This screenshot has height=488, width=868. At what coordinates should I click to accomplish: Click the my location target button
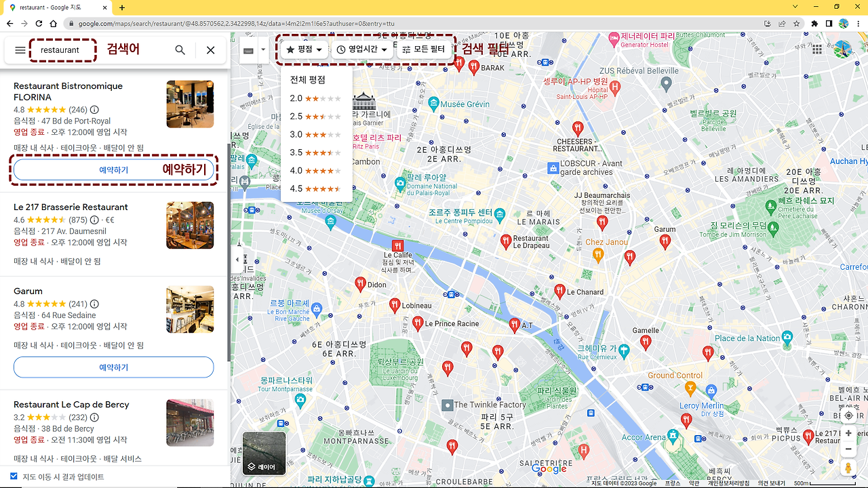(x=848, y=415)
